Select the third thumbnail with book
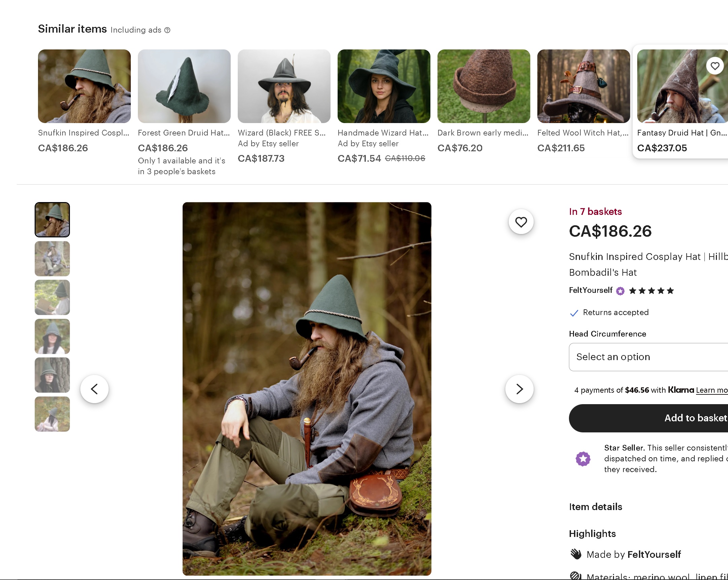The image size is (728, 580). pos(52,298)
